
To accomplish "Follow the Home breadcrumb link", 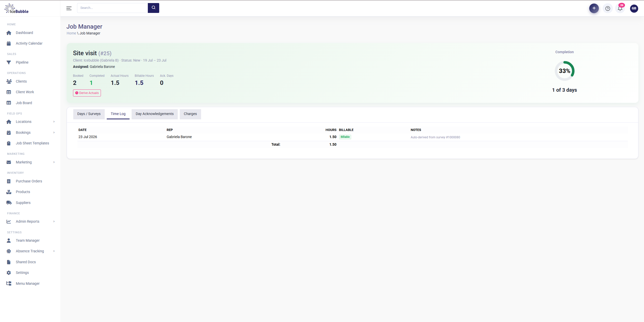I will (71, 33).
